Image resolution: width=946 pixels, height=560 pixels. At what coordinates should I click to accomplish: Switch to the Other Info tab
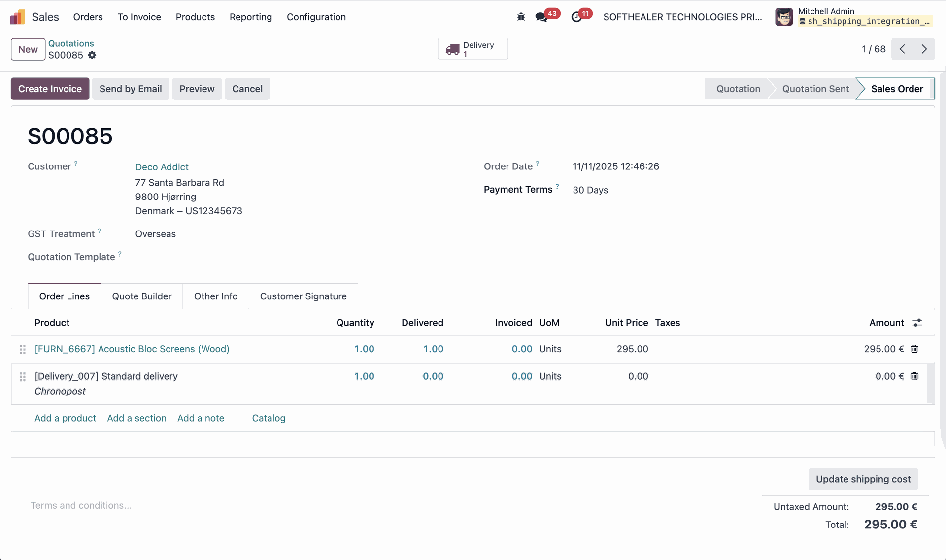(215, 296)
